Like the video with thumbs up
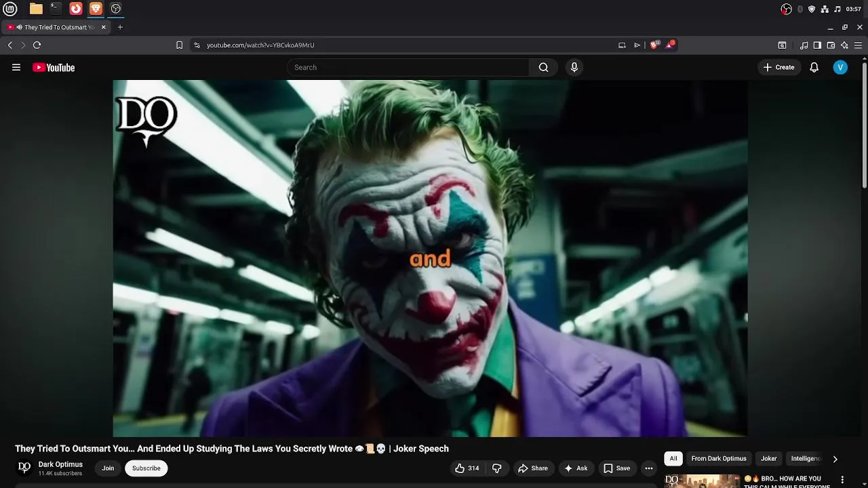Viewport: 868px width, 488px height. (467, 468)
